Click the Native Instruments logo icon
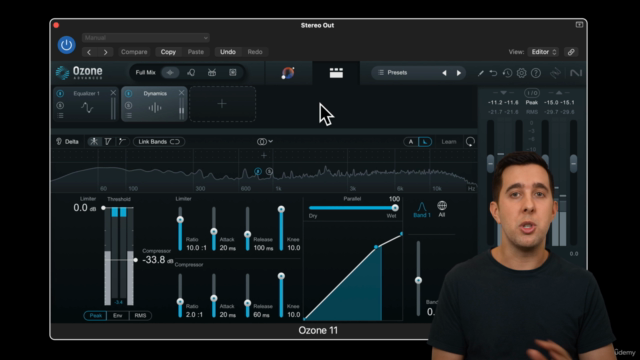The width and height of the screenshot is (640, 360). coord(576,73)
